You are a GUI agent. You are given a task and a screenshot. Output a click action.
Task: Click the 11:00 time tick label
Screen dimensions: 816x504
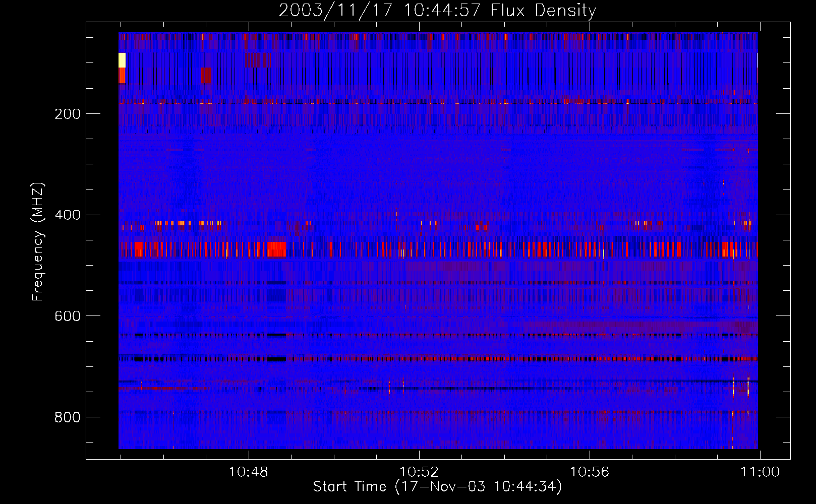tap(760, 472)
